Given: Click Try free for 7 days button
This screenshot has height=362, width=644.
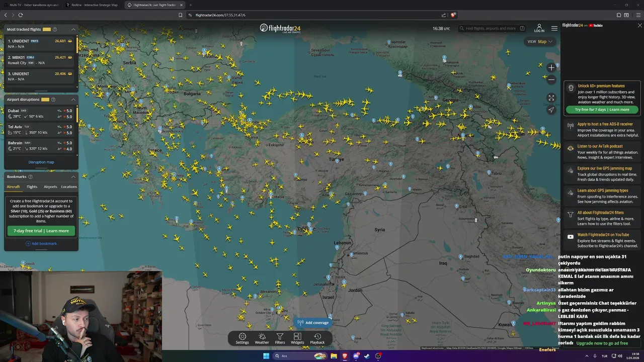Looking at the screenshot, I should (602, 110).
